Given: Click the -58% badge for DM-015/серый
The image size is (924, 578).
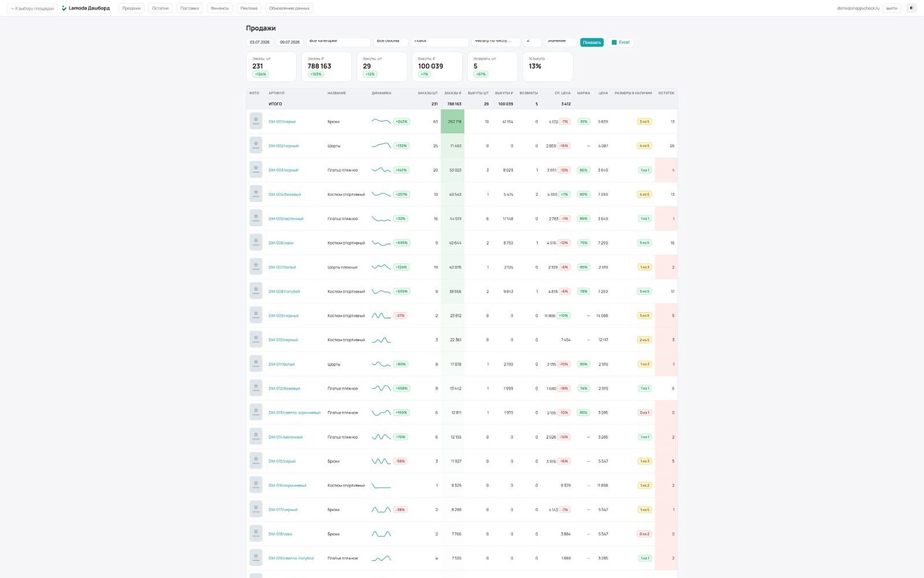Looking at the screenshot, I should coord(400,461).
